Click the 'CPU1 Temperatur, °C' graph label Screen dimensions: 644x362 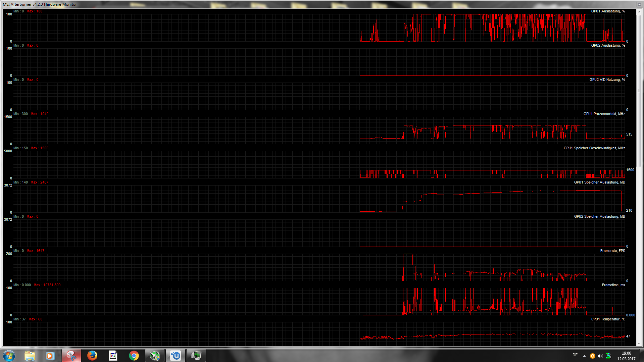pos(608,319)
